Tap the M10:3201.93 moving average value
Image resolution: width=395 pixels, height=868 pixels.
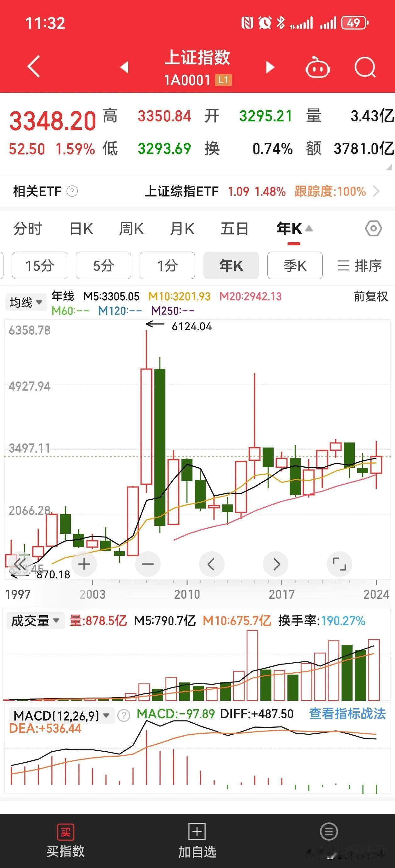(x=179, y=297)
